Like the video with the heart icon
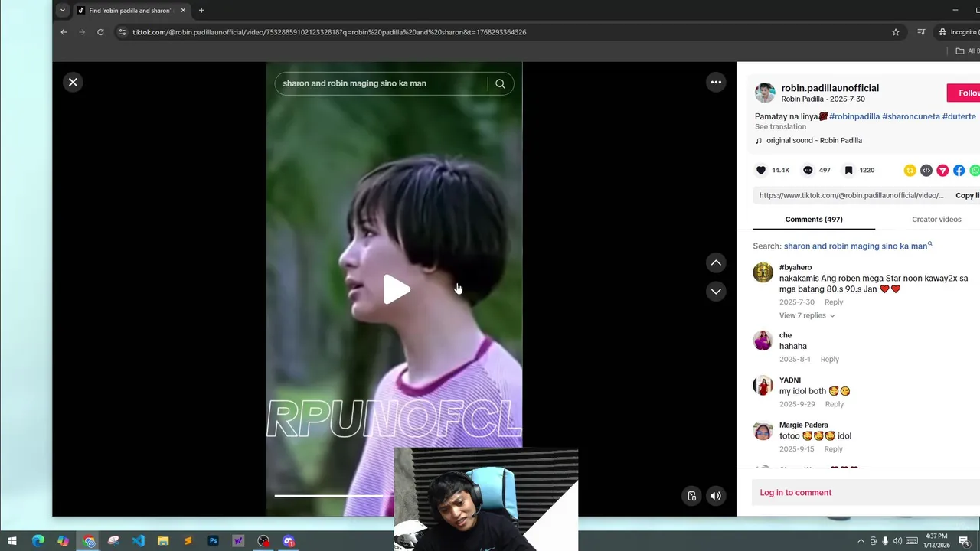This screenshot has width=980, height=551. tap(761, 171)
